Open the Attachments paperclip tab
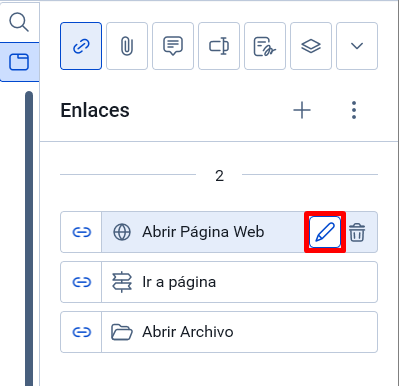 tap(127, 46)
